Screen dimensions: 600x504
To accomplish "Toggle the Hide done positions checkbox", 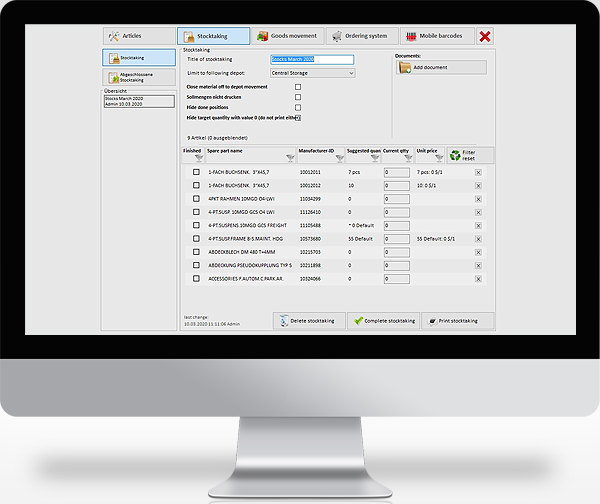I will point(298,107).
